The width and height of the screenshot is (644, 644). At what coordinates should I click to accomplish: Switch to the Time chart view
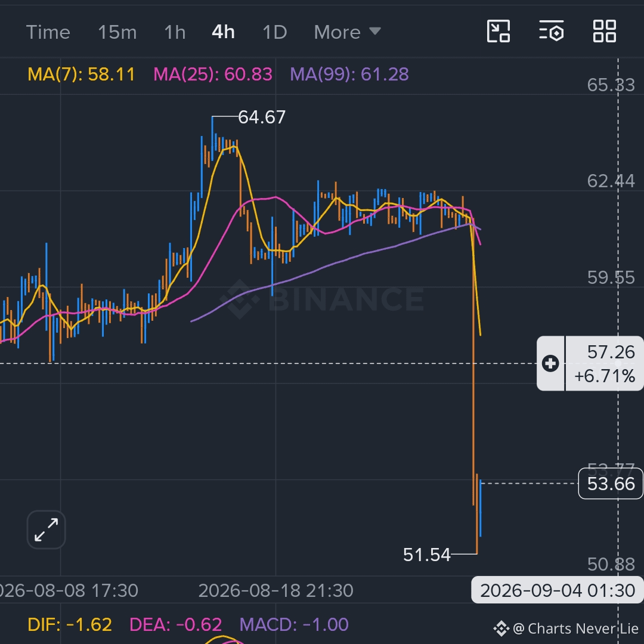pos(48,32)
